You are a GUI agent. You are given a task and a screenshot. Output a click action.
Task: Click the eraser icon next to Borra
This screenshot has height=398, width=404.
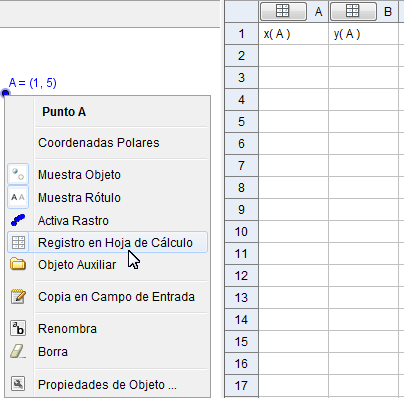click(x=18, y=351)
